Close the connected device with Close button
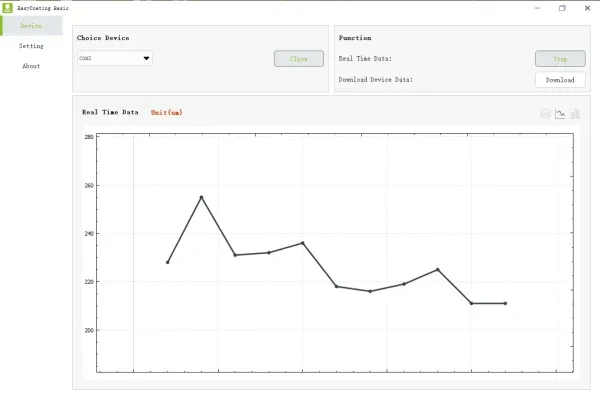 (x=298, y=59)
